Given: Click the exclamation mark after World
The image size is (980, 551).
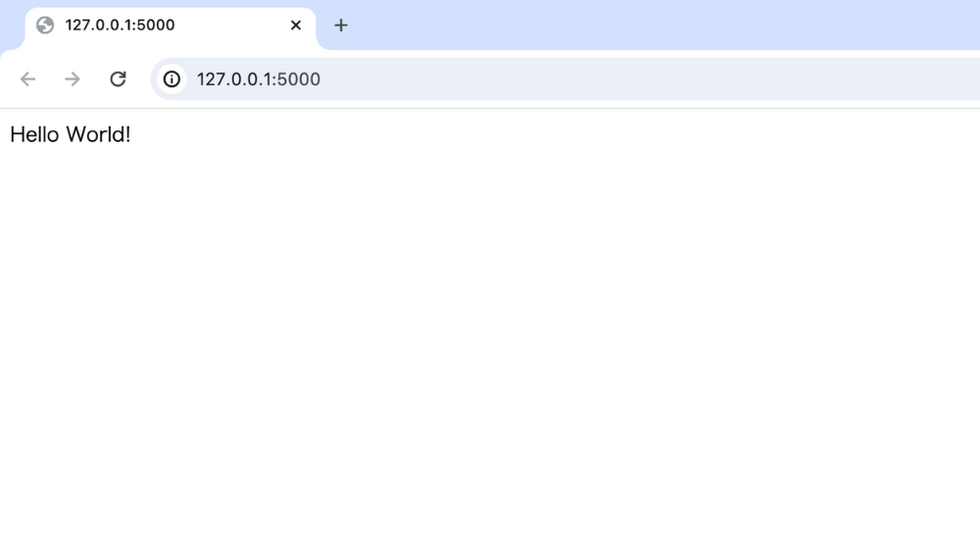Looking at the screenshot, I should click(x=127, y=134).
